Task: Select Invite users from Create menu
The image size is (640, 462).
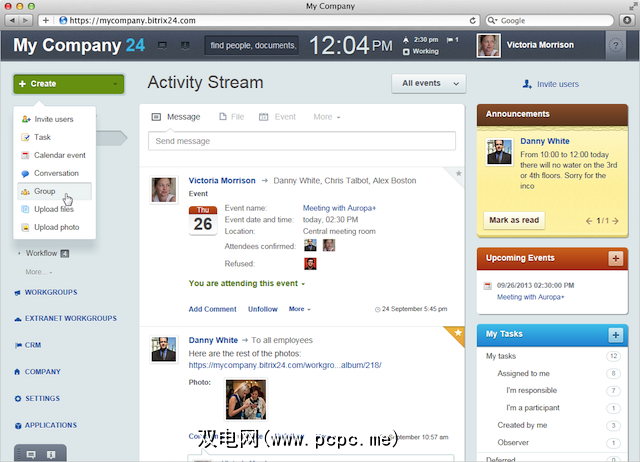Action: point(54,119)
